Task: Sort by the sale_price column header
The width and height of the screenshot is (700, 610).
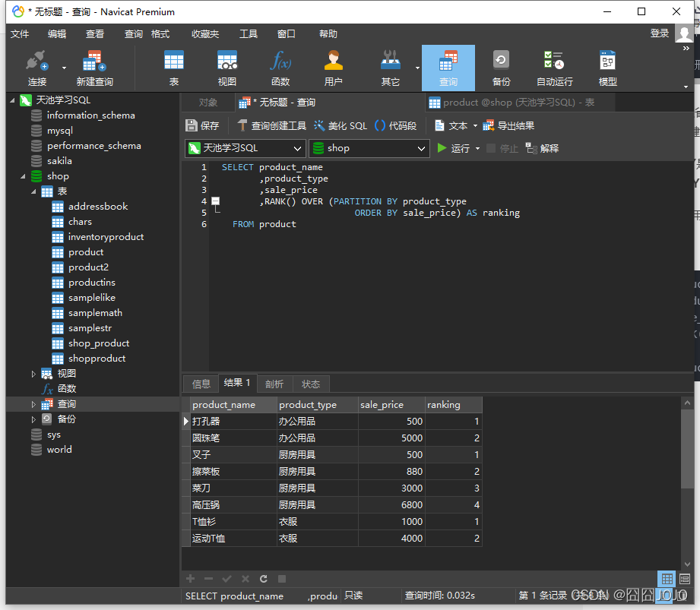Action: click(x=391, y=405)
